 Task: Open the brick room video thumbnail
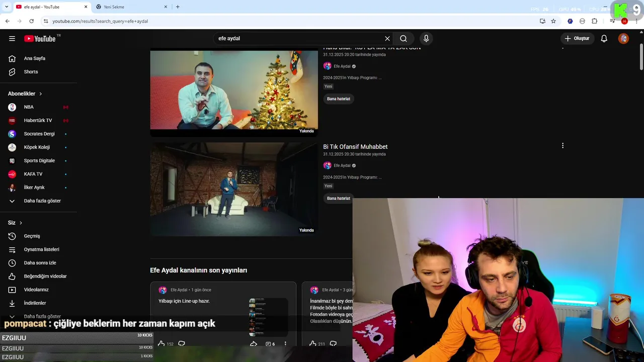point(234,189)
